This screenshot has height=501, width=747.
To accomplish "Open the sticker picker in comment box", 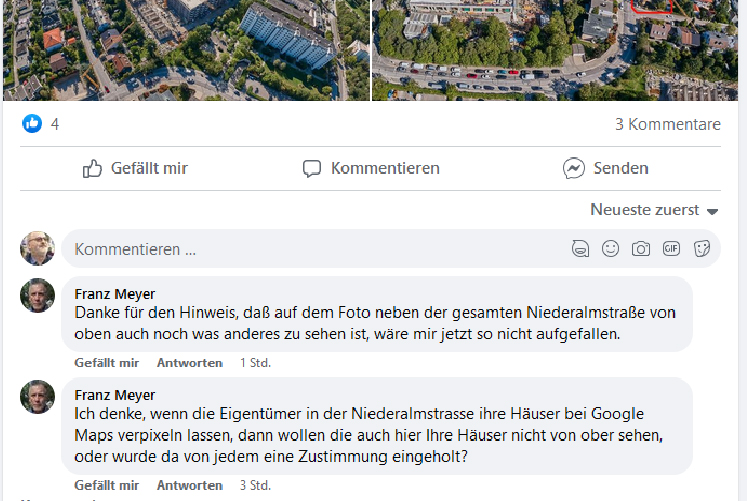I will pyautogui.click(x=702, y=249).
